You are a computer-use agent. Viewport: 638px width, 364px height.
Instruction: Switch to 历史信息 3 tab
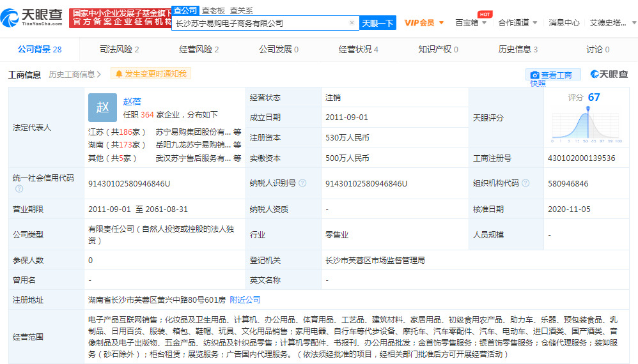tap(518, 50)
